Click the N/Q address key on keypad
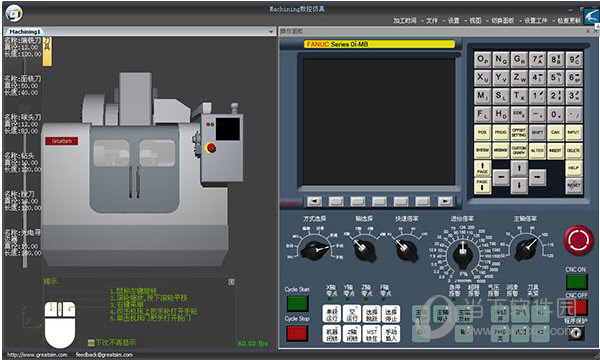The image size is (600, 360). pyautogui.click(x=501, y=60)
